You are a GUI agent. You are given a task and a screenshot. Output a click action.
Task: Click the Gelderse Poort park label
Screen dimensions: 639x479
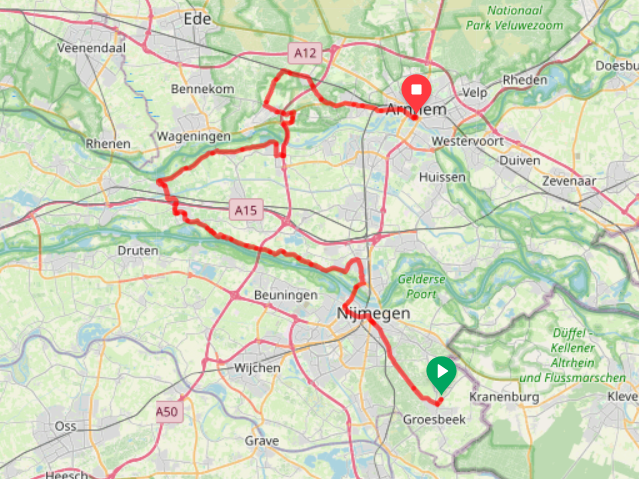(x=421, y=287)
